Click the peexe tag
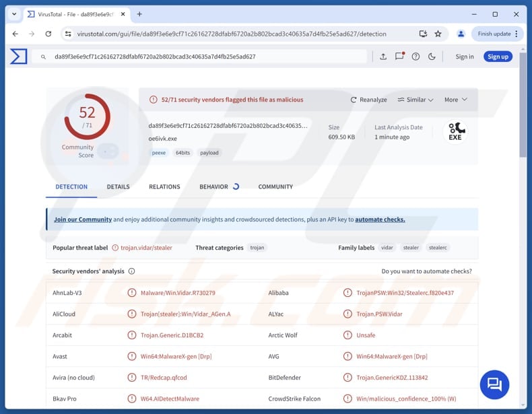The image size is (532, 414). coord(159,153)
